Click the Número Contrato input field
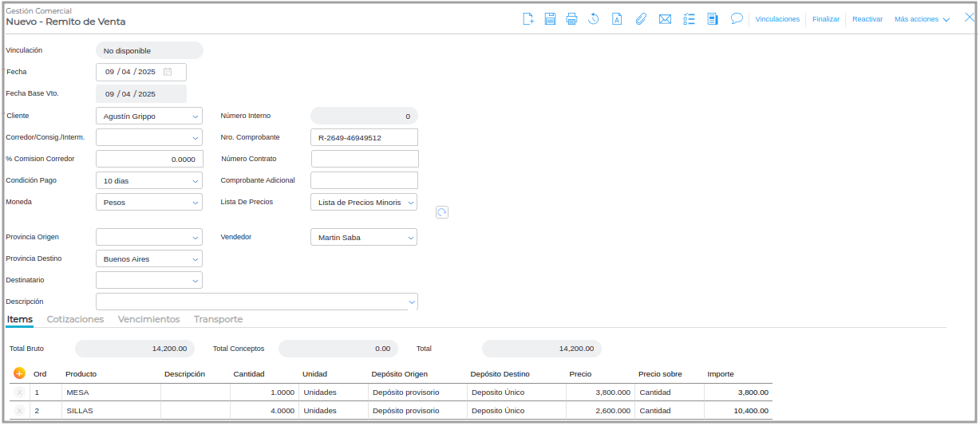Image resolution: width=980 pixels, height=426 pixels. (364, 159)
